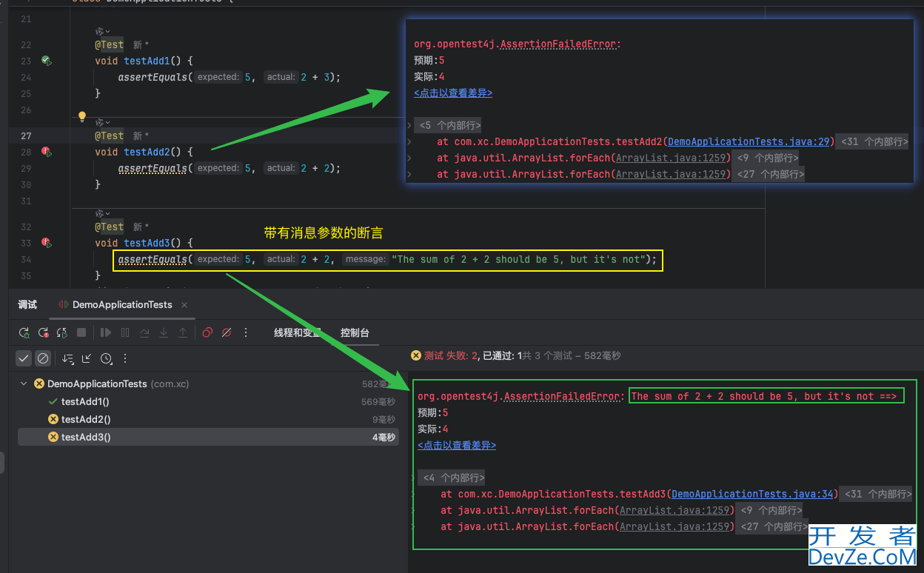Click the yellow lightbulb intention icon

[82, 117]
